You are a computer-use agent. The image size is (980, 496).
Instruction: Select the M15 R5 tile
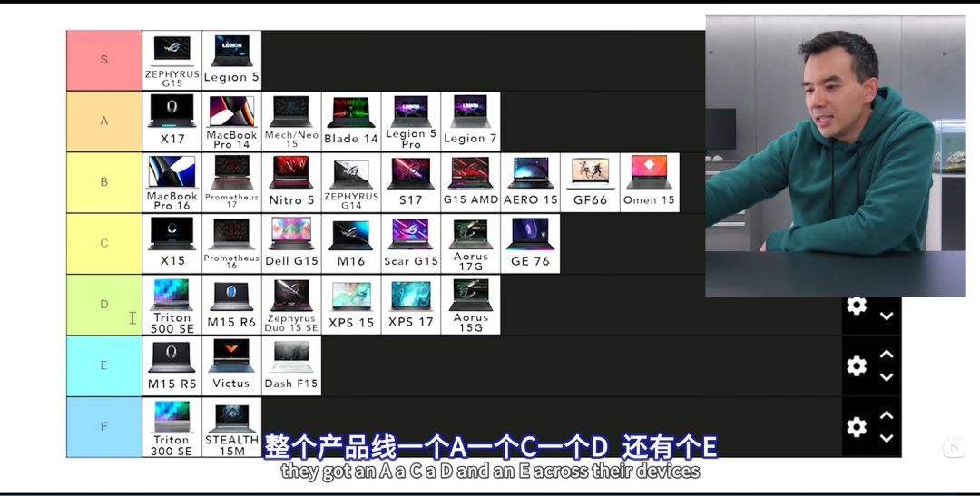(x=171, y=366)
